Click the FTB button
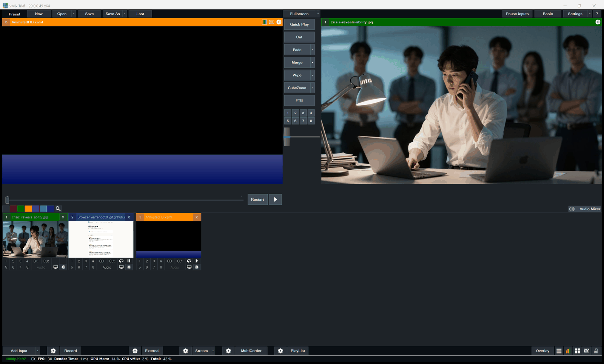604x364 pixels. [299, 100]
